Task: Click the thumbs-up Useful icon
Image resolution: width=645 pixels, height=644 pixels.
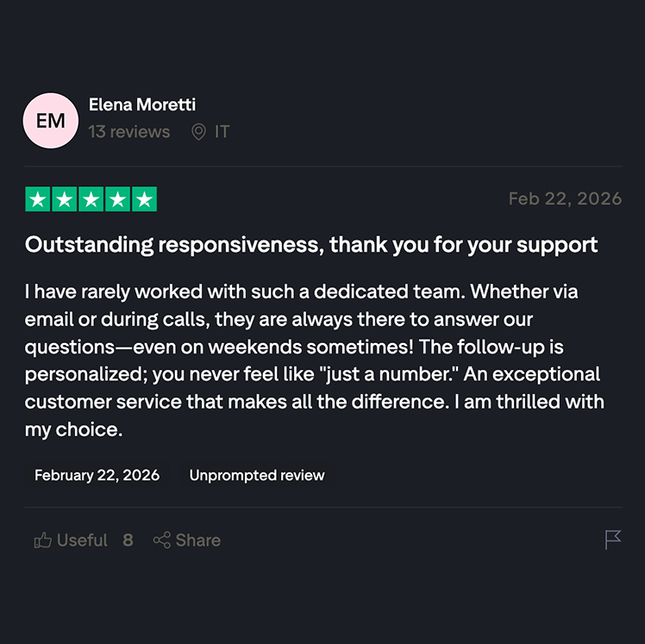Action: (42, 541)
